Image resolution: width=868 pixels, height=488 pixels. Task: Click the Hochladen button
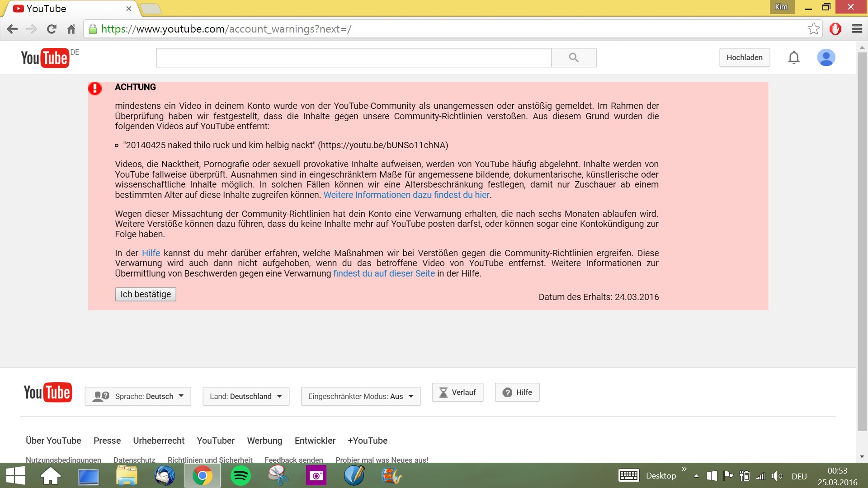pos(744,58)
